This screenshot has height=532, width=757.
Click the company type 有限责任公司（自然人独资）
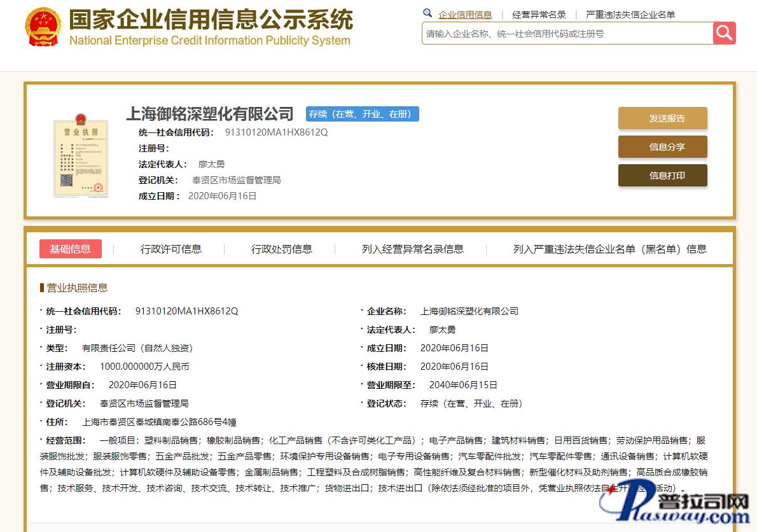click(x=137, y=348)
